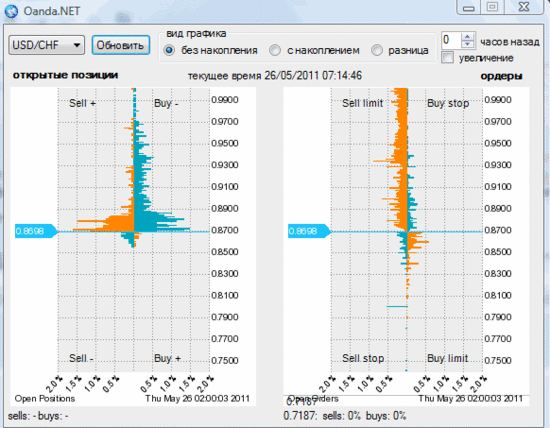Click the Oanda.NET globe icon
The image size is (550, 428).
point(11,11)
